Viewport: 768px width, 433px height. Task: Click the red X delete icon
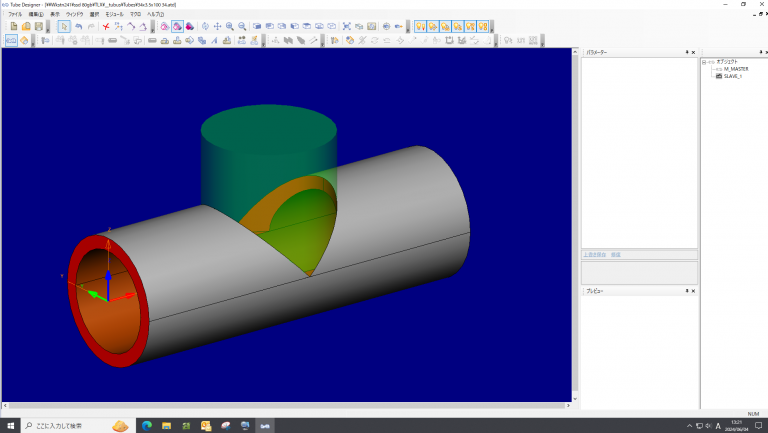coord(105,26)
